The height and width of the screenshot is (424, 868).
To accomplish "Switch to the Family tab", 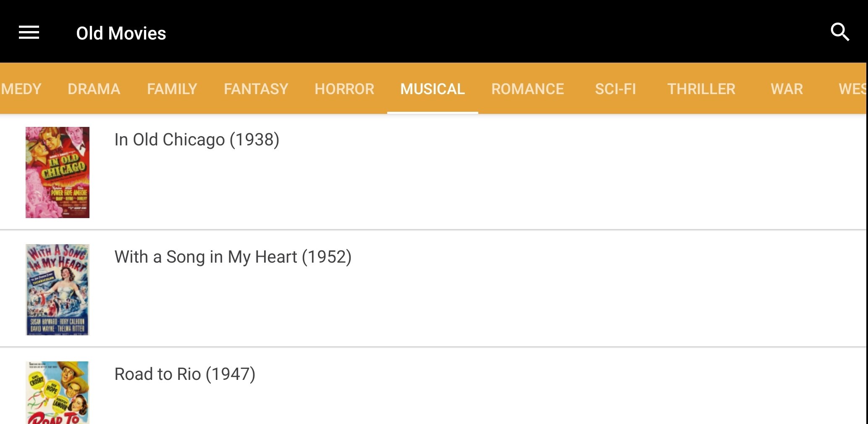I will tap(172, 89).
